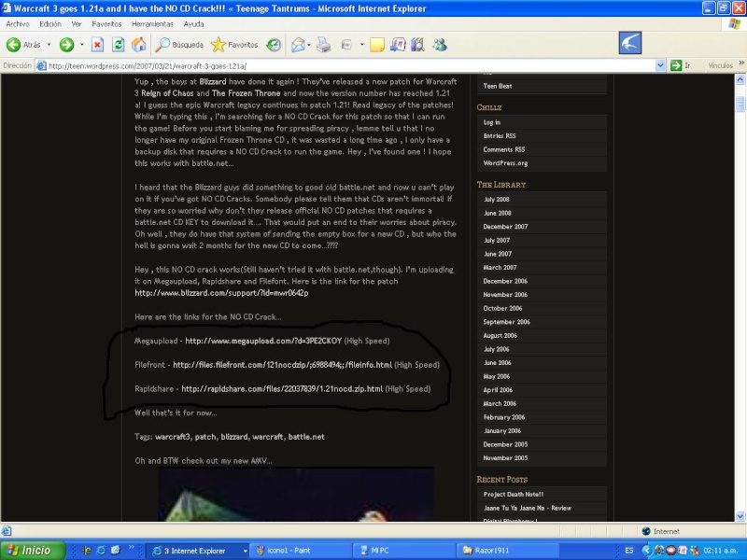Open the Ver menu
The width and height of the screenshot is (747, 560).
click(77, 24)
